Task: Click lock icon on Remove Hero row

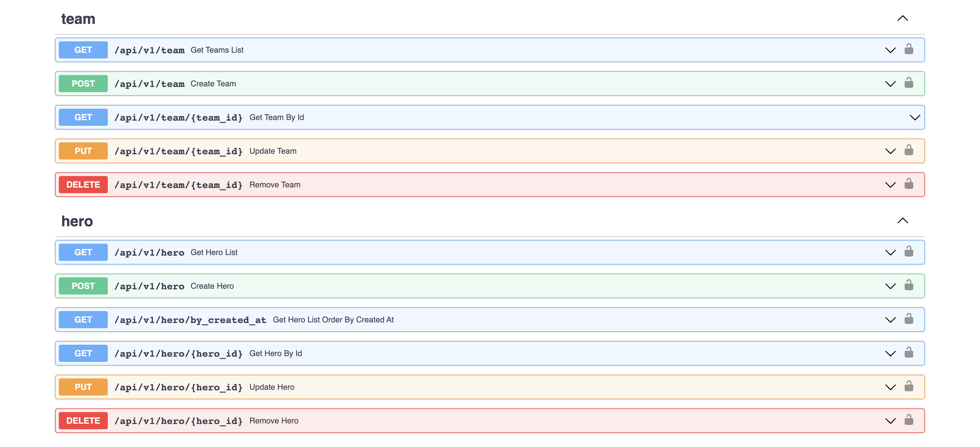Action: pos(908,420)
